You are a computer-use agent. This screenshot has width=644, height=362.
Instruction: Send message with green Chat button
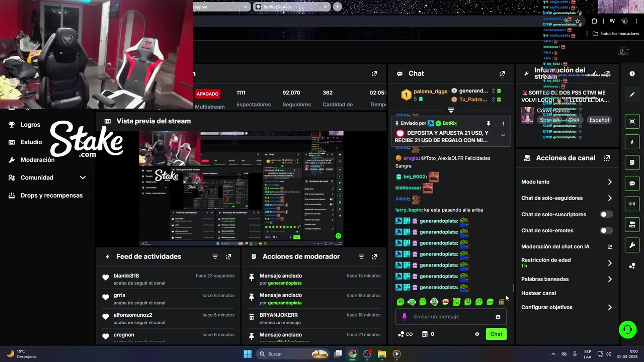pos(496,334)
